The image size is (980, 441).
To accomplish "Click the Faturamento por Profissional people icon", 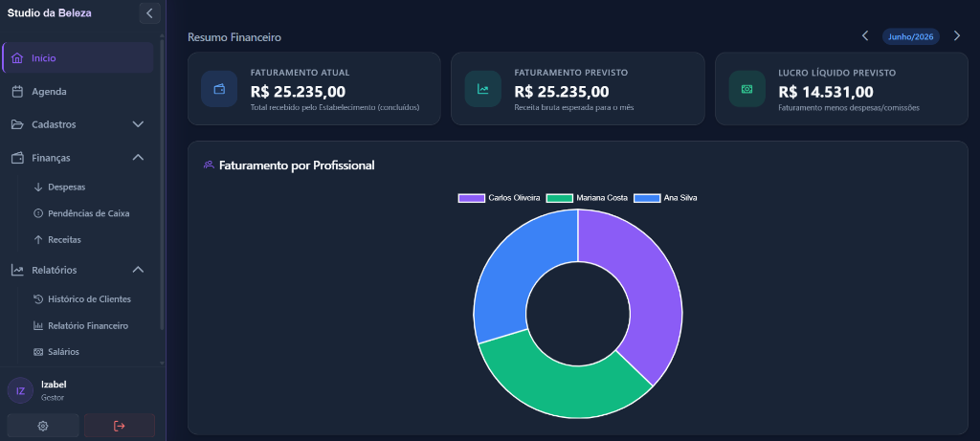I will click(209, 165).
